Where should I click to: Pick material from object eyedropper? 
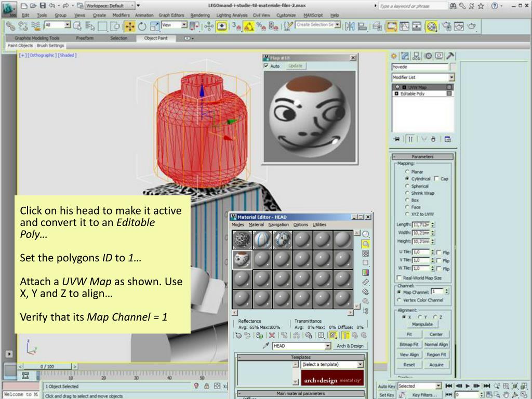pyautogui.click(x=266, y=345)
